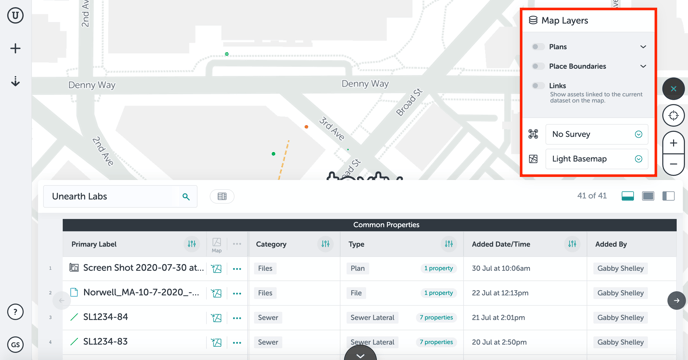
Task: Enable the Place Boundaries layer toggle
Action: [x=538, y=66]
